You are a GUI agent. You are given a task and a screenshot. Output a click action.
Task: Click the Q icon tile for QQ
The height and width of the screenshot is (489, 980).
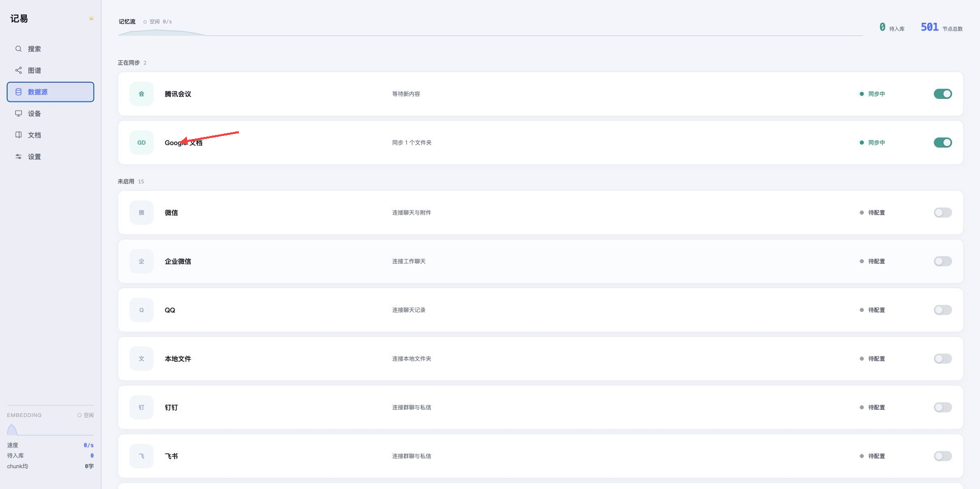pos(142,310)
